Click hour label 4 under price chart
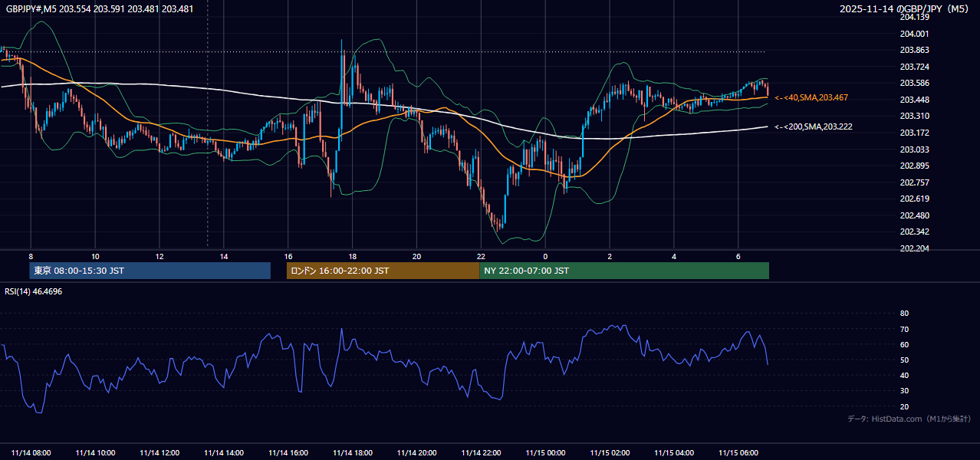 coord(674,256)
